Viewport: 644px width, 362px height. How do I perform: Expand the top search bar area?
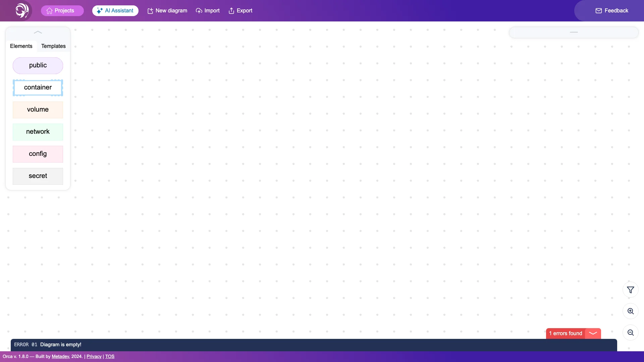[x=574, y=32]
